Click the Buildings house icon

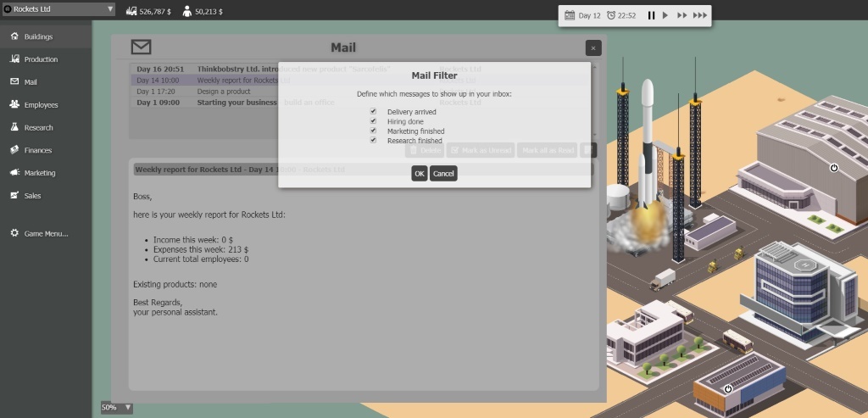pos(14,36)
